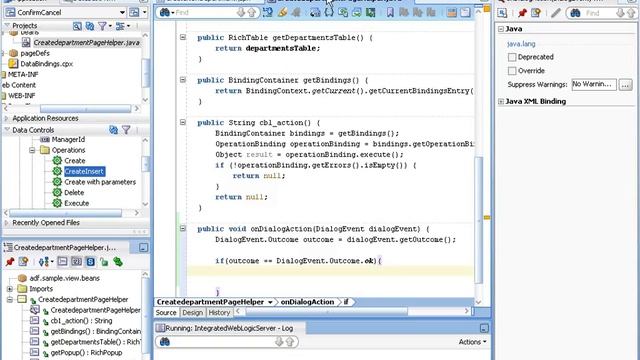Expand Java XML Binding section

pos(501,102)
